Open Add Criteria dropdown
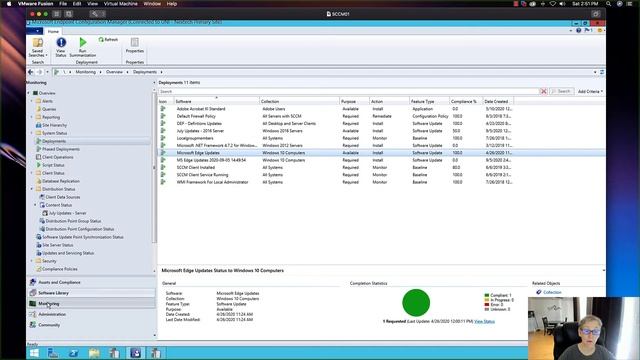640x360 pixels. click(590, 91)
